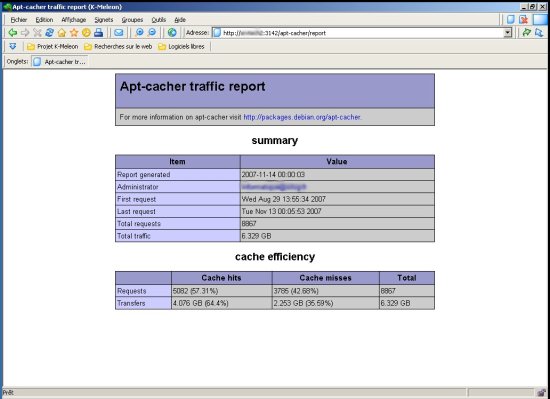Viewport: 550px width, 399px height.
Task: Select the Apt-cacher tr... tab
Action: [59, 62]
